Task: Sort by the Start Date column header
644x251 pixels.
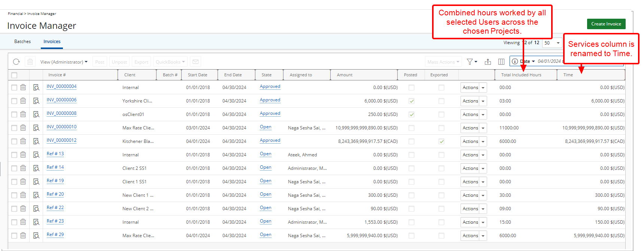Action: coord(197,75)
